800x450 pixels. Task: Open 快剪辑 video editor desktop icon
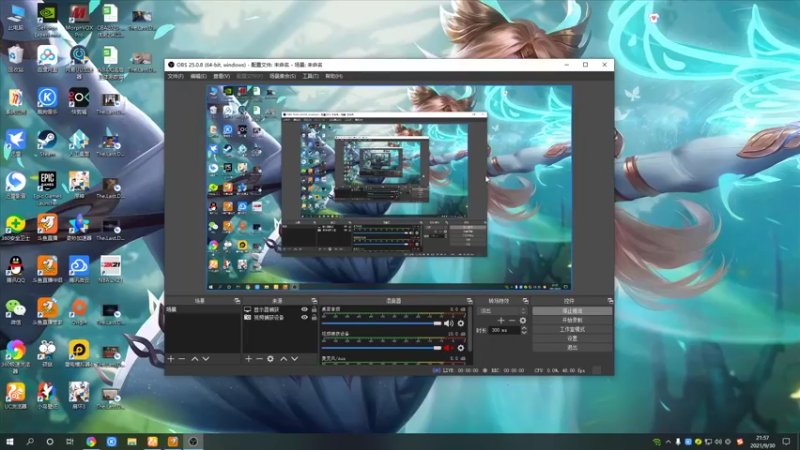pyautogui.click(x=79, y=101)
